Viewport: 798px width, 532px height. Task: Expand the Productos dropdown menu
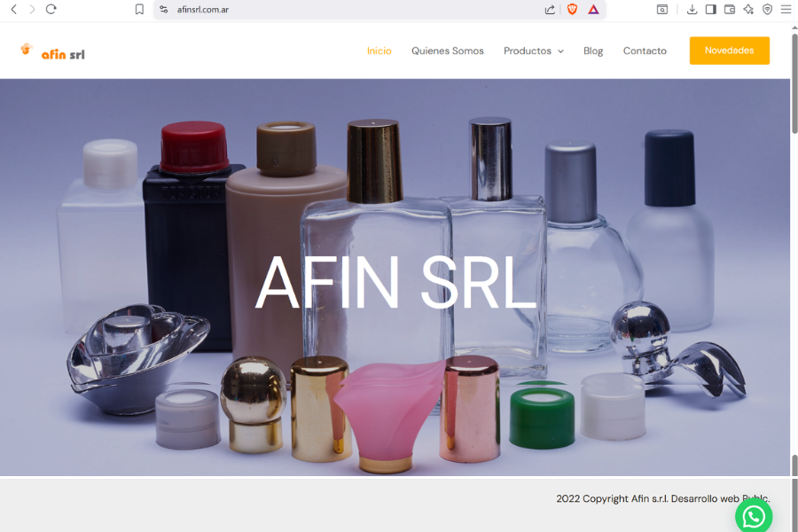(x=533, y=51)
